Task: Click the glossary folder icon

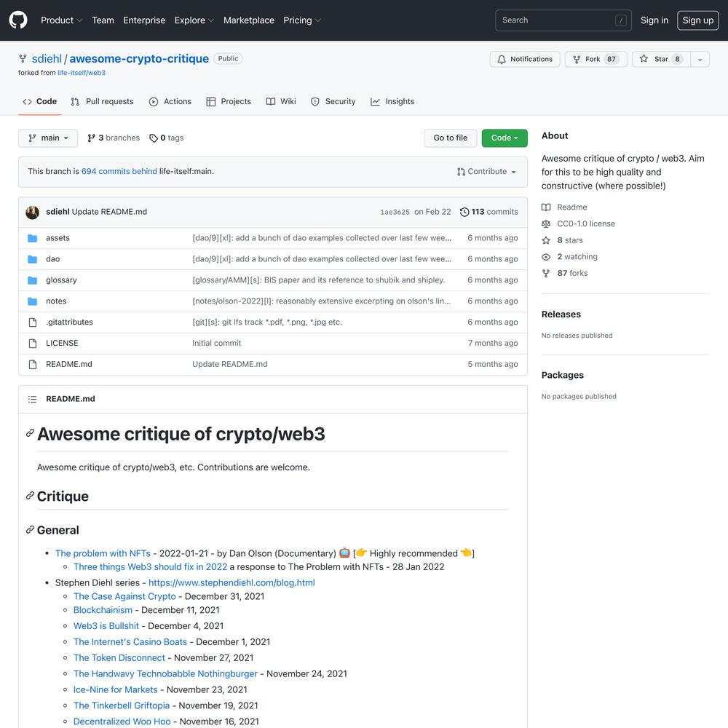Action: click(33, 280)
